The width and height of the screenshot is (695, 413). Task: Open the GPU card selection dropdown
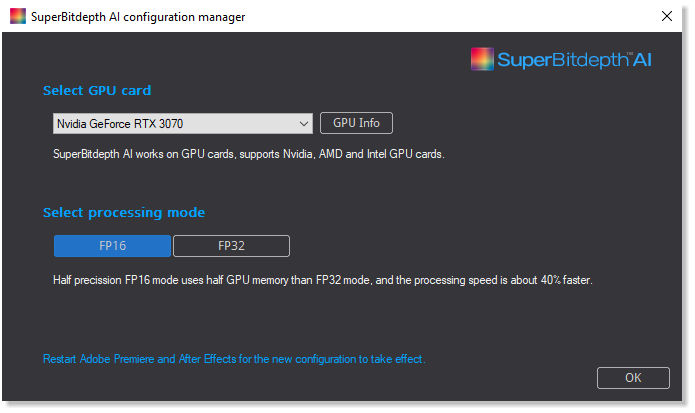point(183,124)
